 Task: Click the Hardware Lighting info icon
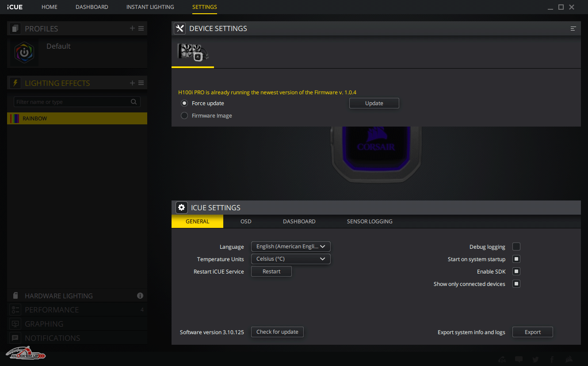[x=140, y=296]
